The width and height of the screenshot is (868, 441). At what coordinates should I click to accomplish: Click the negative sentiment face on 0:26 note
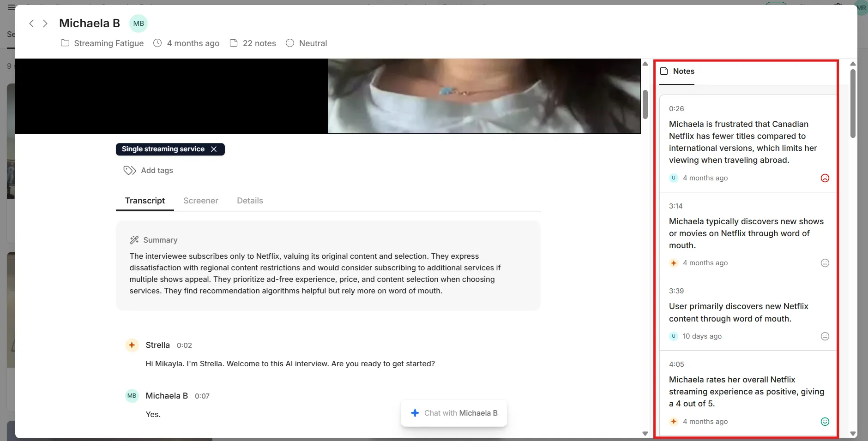[825, 178]
